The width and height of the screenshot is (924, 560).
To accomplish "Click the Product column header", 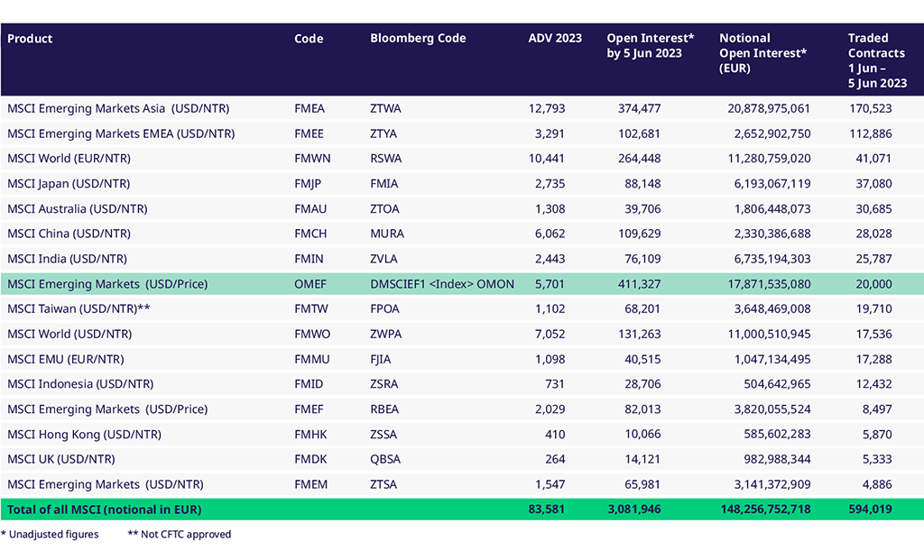I will pos(30,39).
